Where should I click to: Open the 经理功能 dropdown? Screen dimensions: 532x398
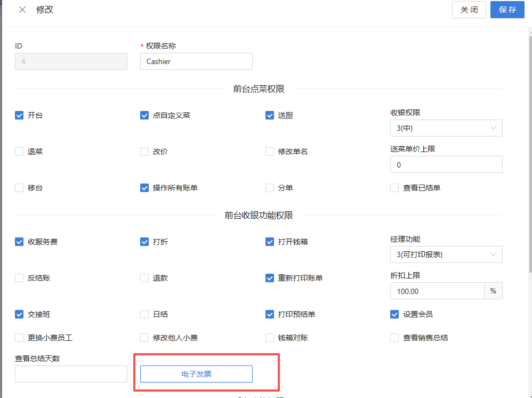446,254
